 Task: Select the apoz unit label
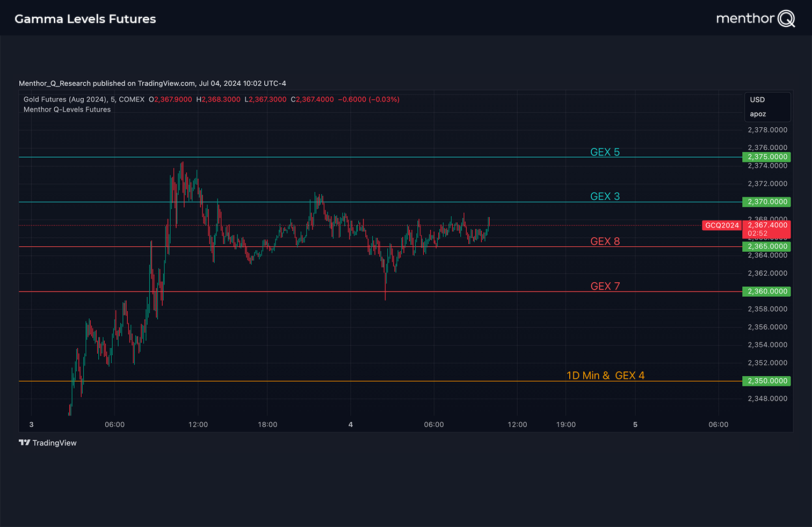(757, 114)
